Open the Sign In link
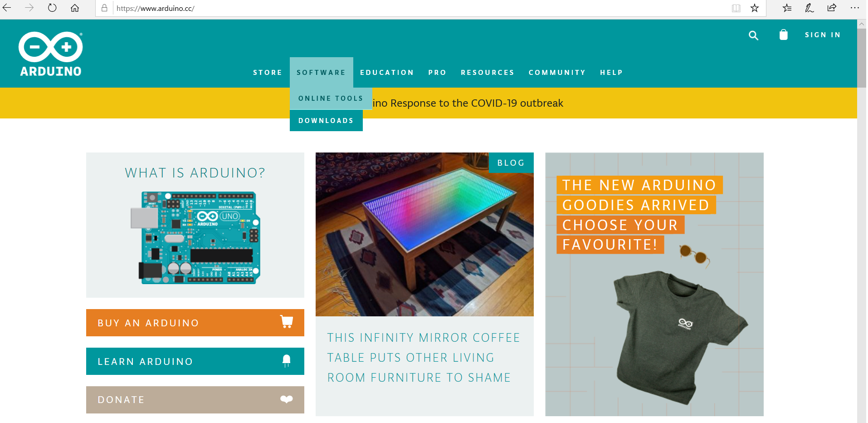 point(823,35)
